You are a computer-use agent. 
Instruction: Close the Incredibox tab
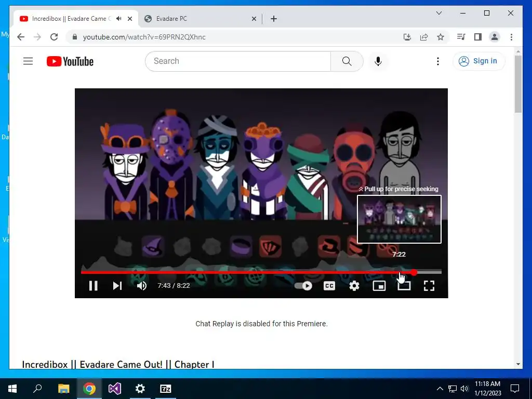(130, 19)
